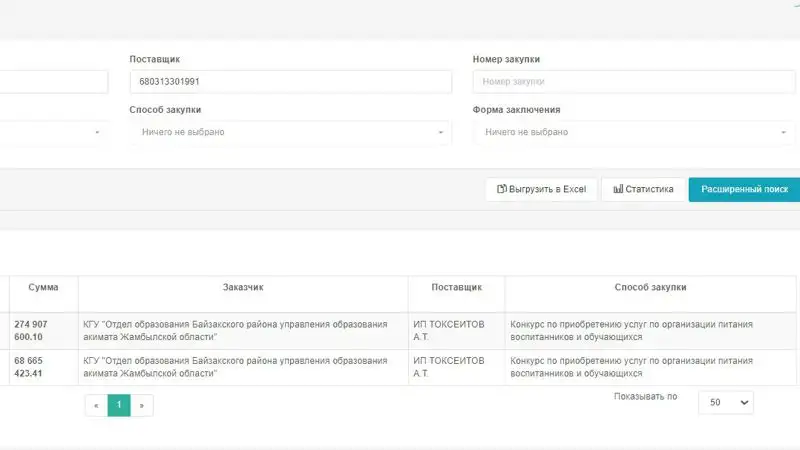Go to previous page with « arrow
The image size is (800, 450).
(x=96, y=405)
